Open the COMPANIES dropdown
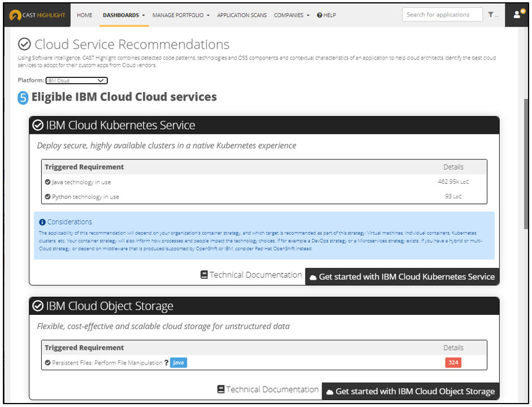The image size is (532, 407). [x=292, y=15]
